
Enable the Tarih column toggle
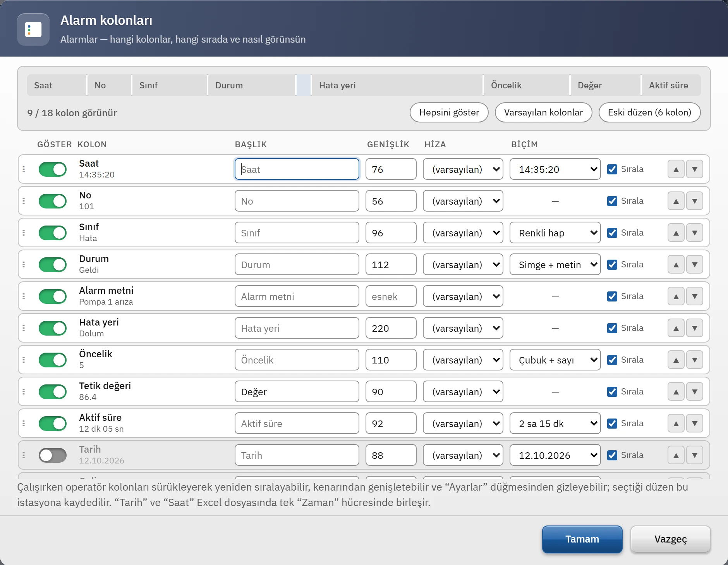[x=53, y=455]
